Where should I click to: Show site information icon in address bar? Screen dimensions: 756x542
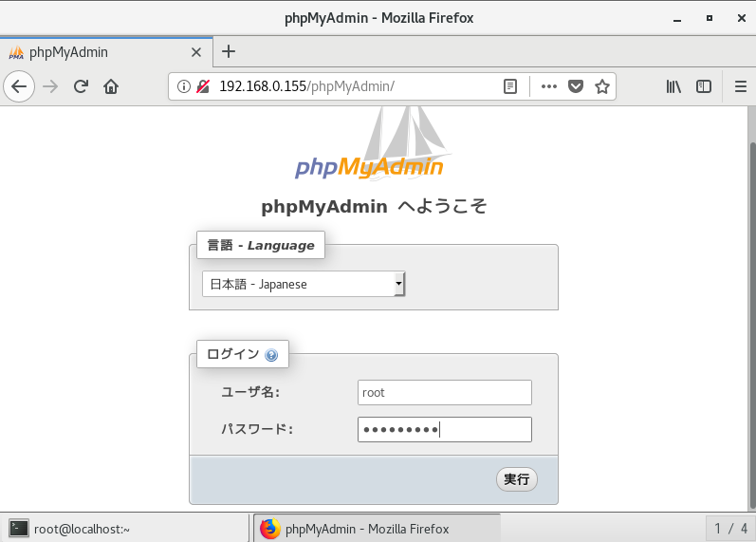tap(184, 86)
